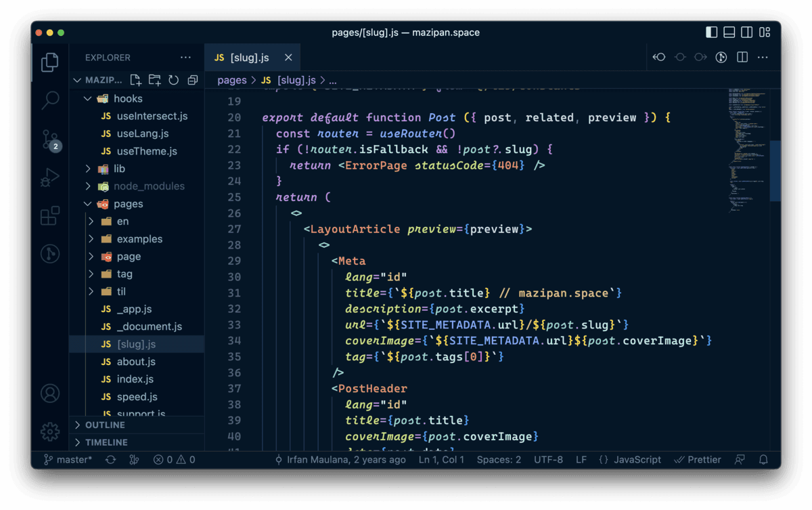Split the editor to the right
The width and height of the screenshot is (812, 510).
[x=742, y=58]
